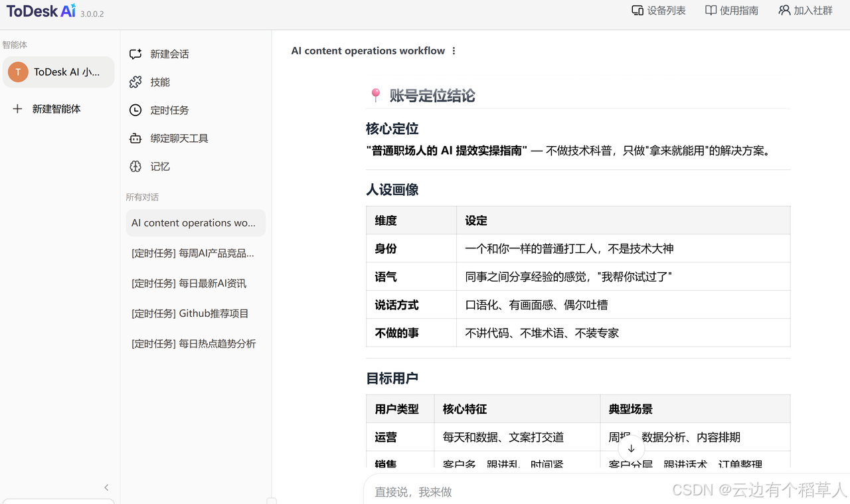This screenshot has height=504, width=850.
Task: Click the 用户类型 column header
Action: (400, 409)
